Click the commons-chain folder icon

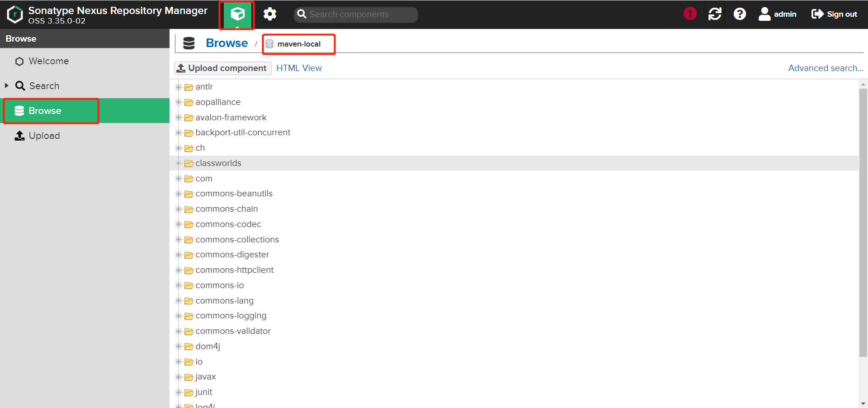coord(189,209)
